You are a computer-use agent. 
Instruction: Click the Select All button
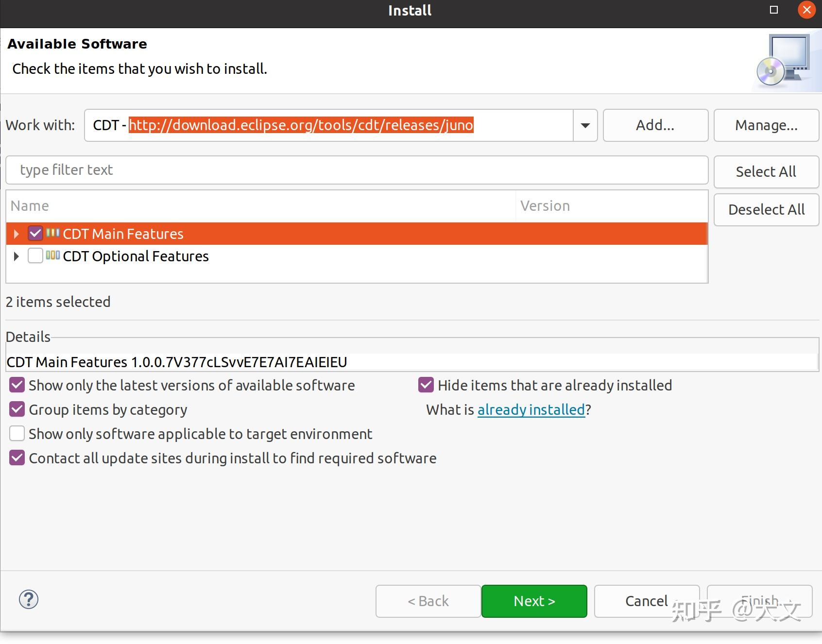(x=766, y=172)
